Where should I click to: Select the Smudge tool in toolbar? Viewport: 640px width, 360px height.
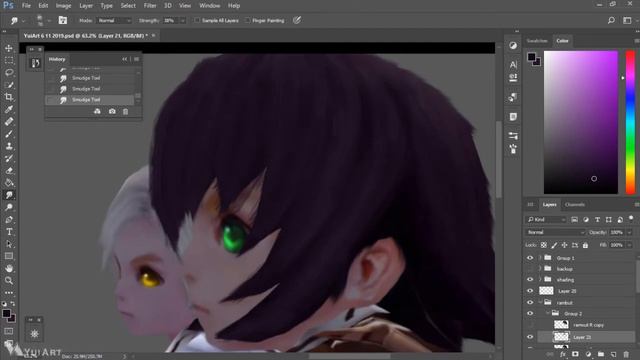point(9,195)
